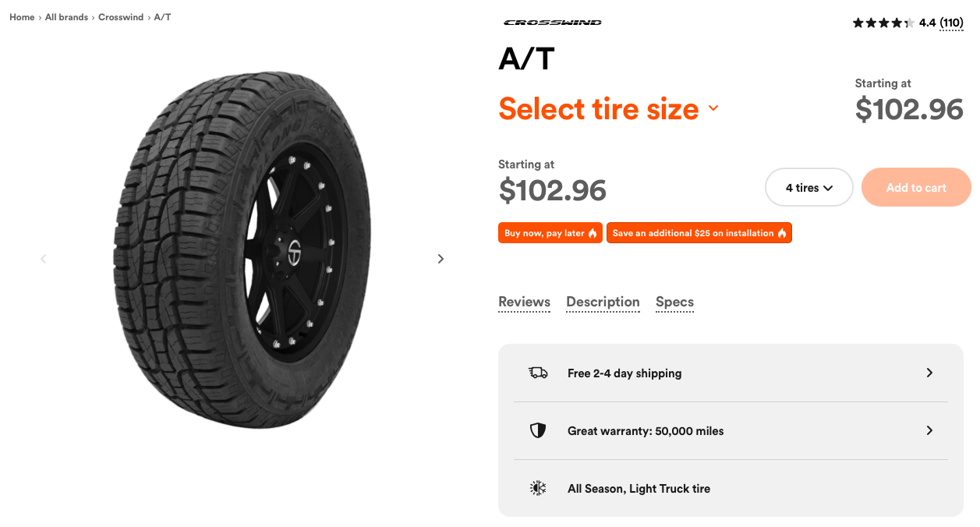The height and width of the screenshot is (527, 980).
Task: Show the previous tire image arrow
Action: (x=44, y=259)
